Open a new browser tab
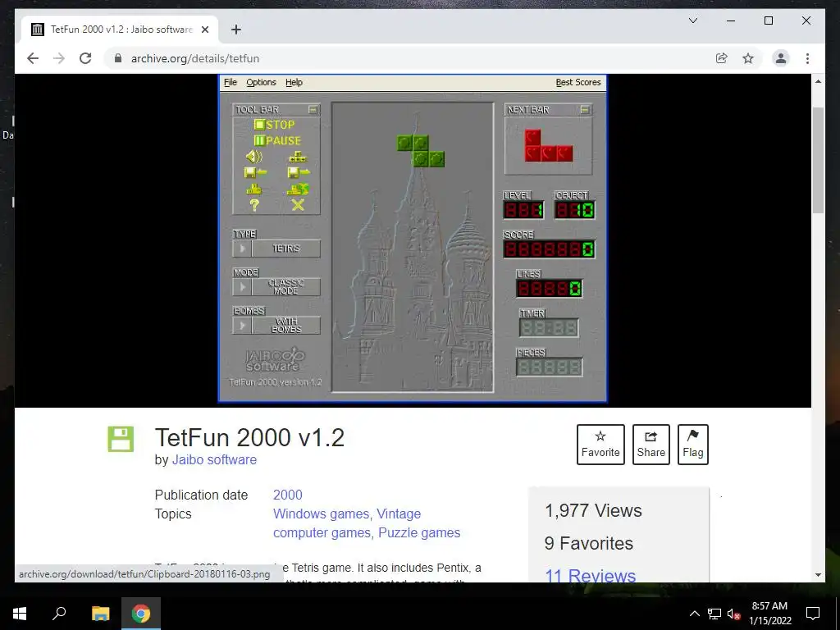Image resolution: width=840 pixels, height=630 pixels. 236,30
